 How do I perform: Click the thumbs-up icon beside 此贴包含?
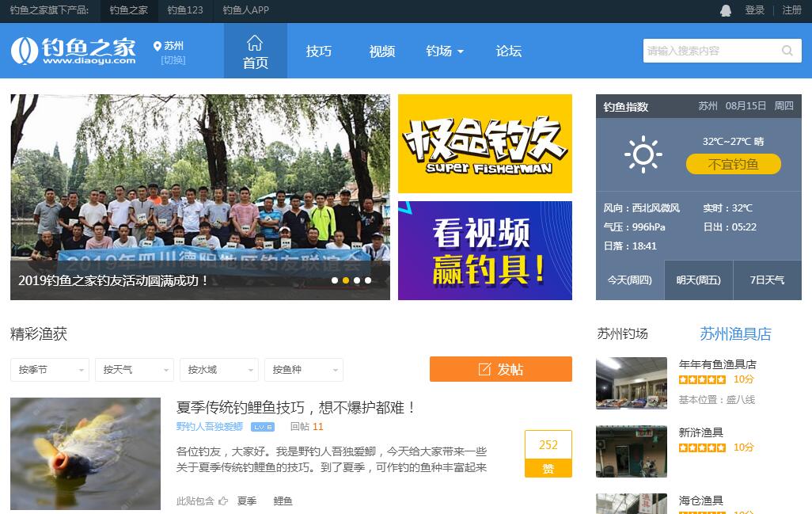tap(223, 501)
